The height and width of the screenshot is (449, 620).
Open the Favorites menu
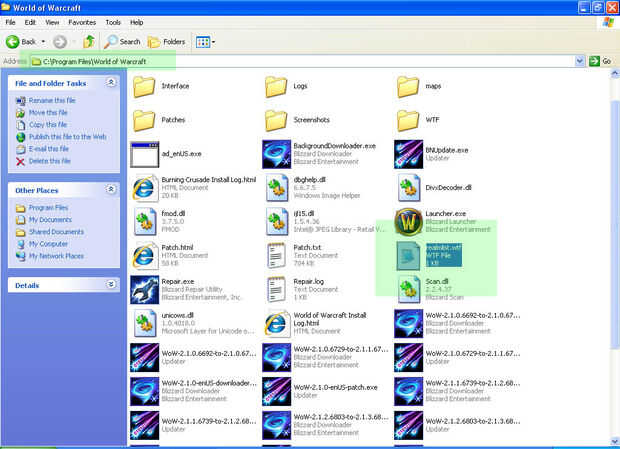(82, 23)
